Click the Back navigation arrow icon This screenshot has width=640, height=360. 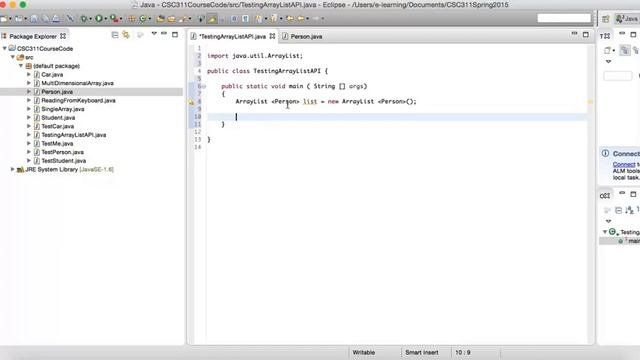pos(301,19)
